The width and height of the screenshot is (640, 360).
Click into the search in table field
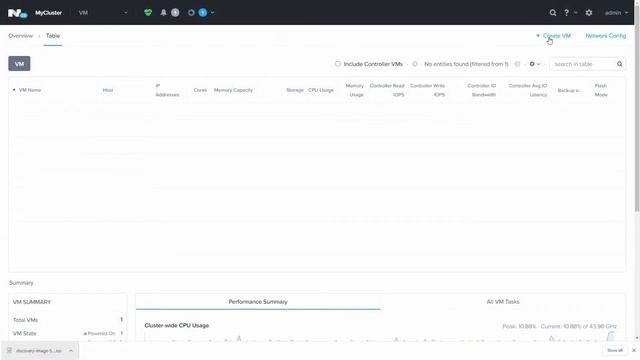pos(583,64)
